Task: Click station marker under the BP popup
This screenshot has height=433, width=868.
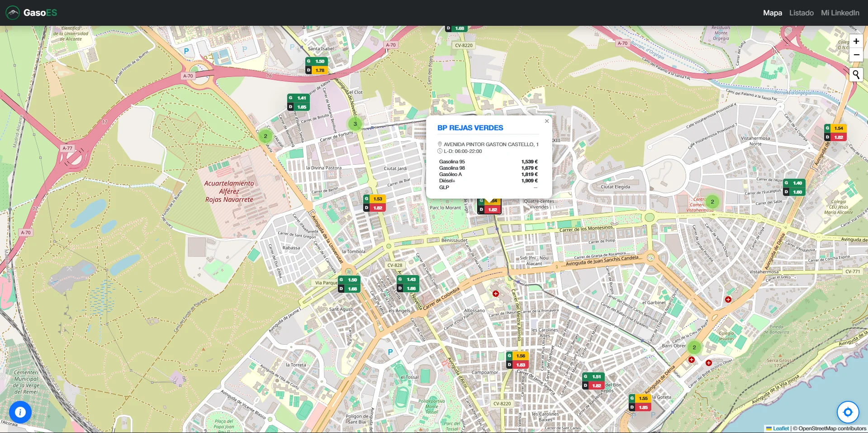Action: point(489,206)
